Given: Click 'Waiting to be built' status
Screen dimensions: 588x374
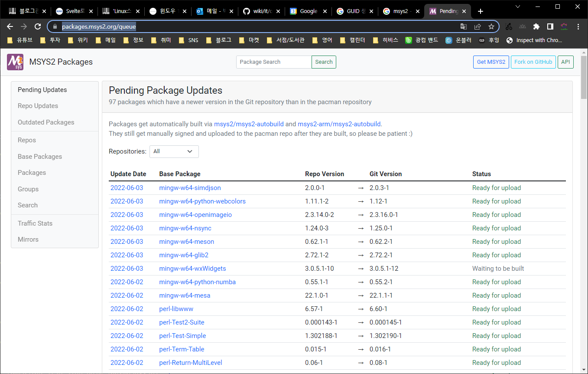Looking at the screenshot, I should (x=498, y=269).
